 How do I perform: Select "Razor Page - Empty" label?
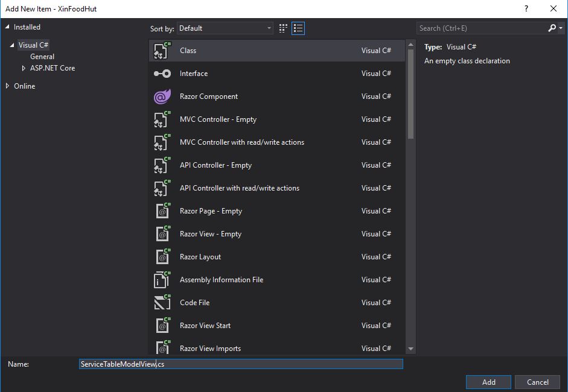211,211
